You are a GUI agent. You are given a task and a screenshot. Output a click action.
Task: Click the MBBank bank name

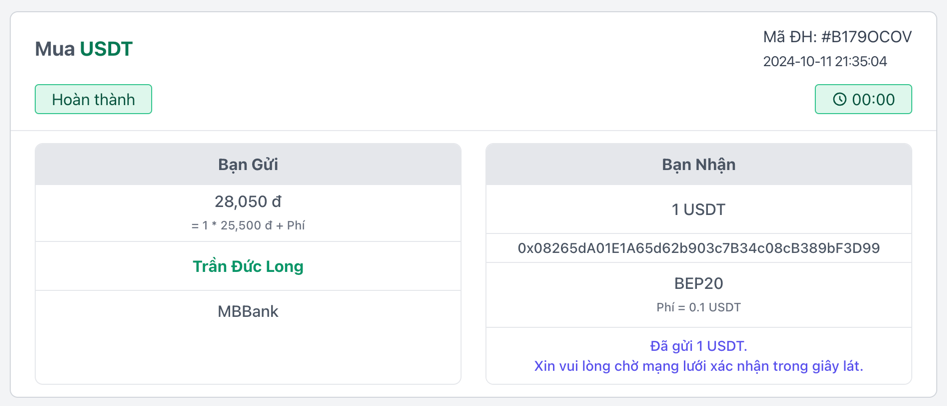click(248, 312)
